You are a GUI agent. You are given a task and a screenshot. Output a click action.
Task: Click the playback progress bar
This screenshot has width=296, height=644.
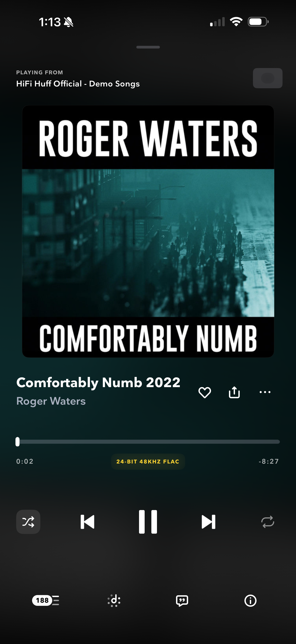click(148, 442)
